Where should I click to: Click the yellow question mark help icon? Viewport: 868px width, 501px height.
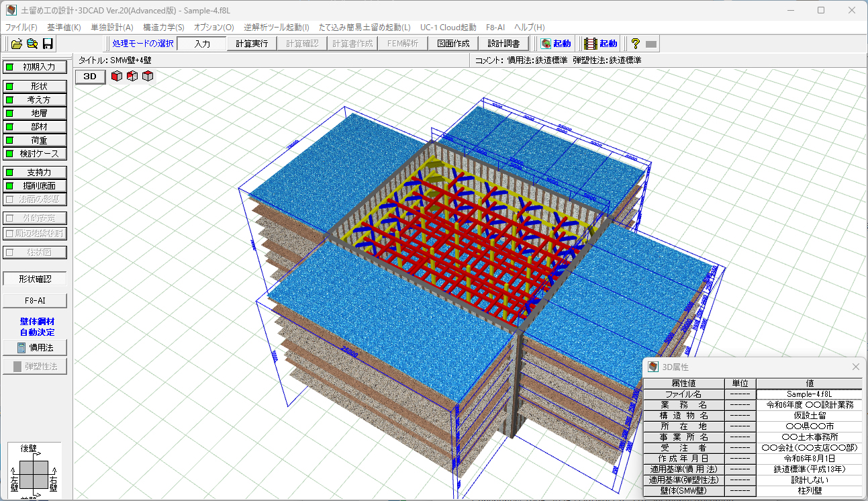(635, 44)
